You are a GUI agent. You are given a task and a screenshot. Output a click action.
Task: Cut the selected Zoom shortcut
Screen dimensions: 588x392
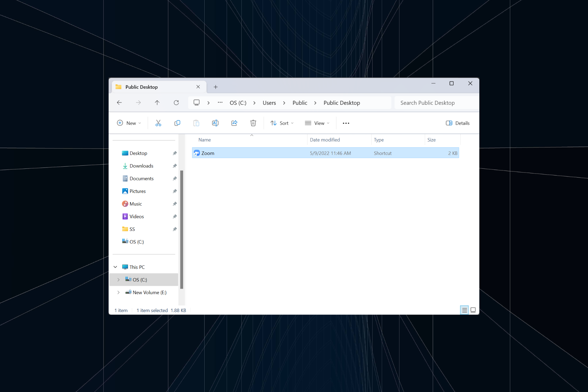click(x=158, y=123)
